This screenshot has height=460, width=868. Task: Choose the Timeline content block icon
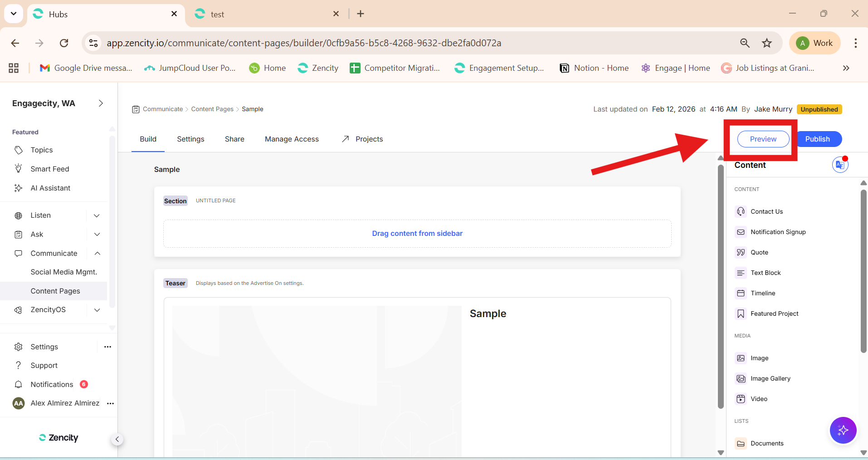coord(741,293)
